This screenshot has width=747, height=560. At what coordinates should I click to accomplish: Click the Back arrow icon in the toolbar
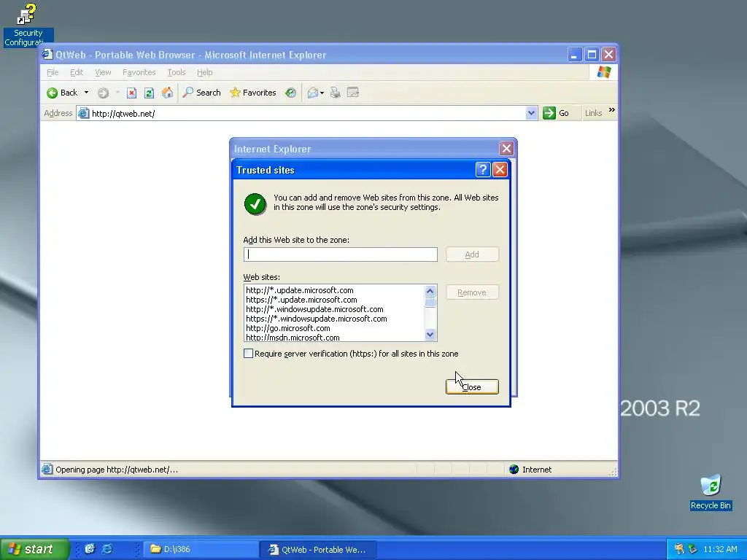point(53,93)
